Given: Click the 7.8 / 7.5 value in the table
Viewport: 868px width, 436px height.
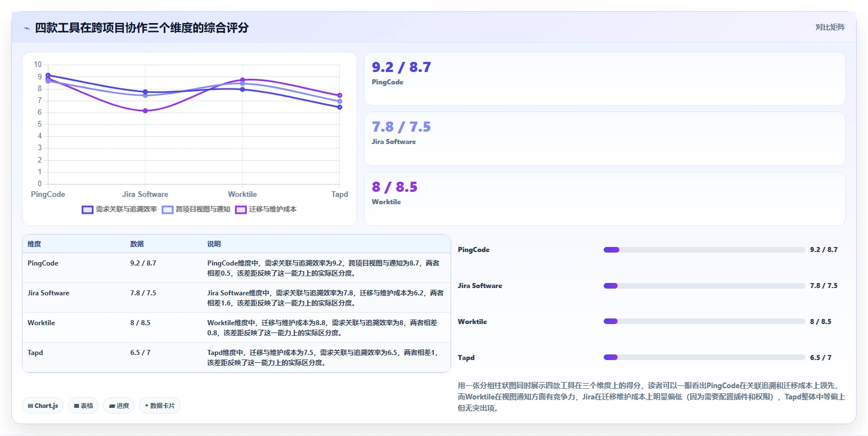Looking at the screenshot, I should [x=143, y=293].
